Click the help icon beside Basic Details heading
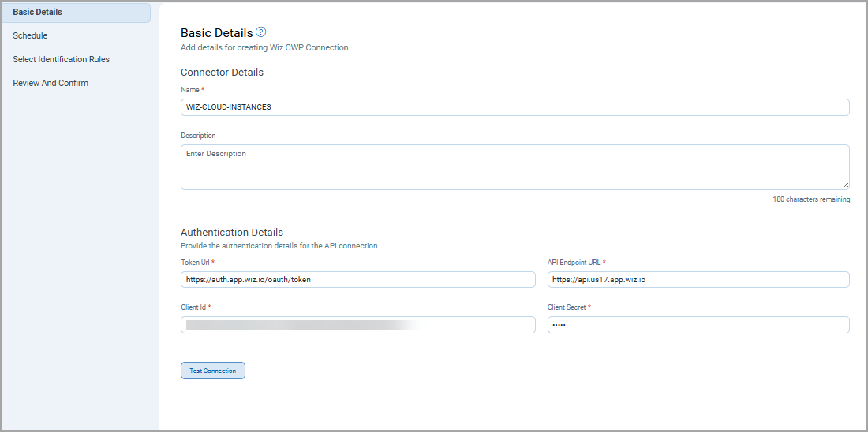 click(x=261, y=32)
